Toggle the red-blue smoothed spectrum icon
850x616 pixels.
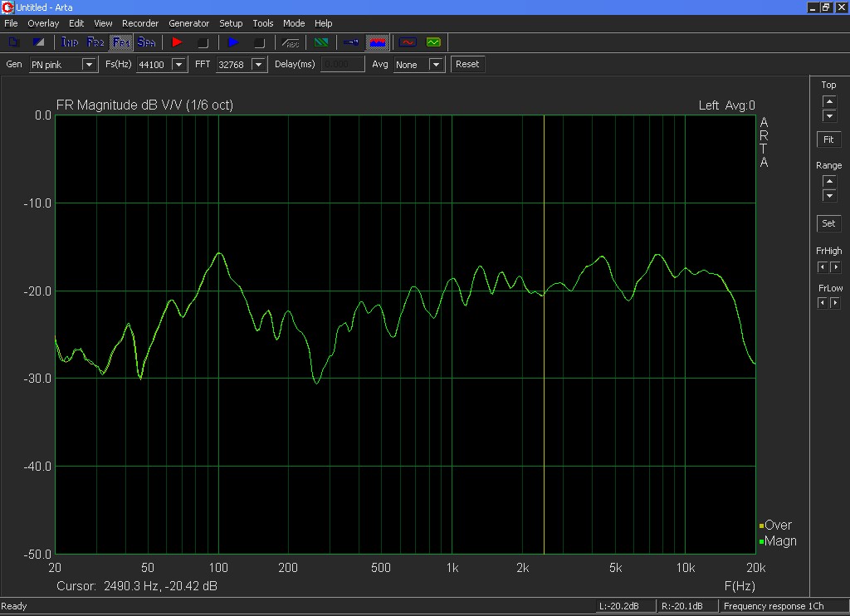[378, 42]
